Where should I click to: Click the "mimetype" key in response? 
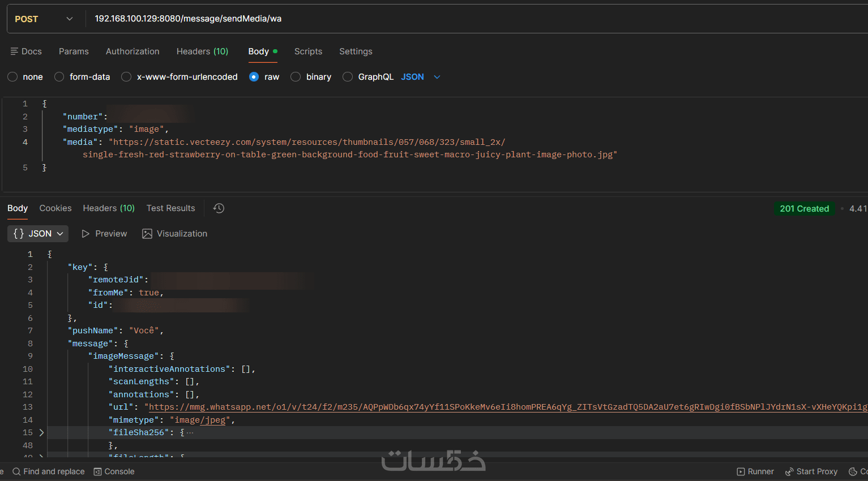coord(134,420)
